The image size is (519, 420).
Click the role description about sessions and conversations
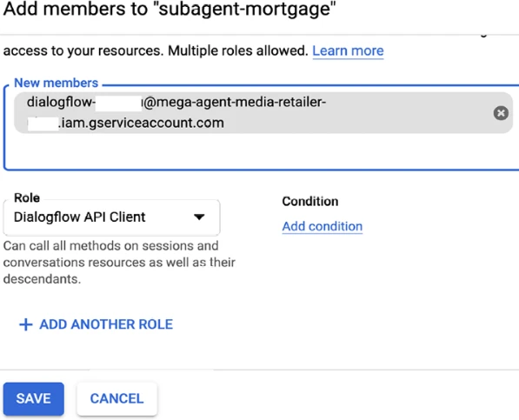click(x=119, y=263)
